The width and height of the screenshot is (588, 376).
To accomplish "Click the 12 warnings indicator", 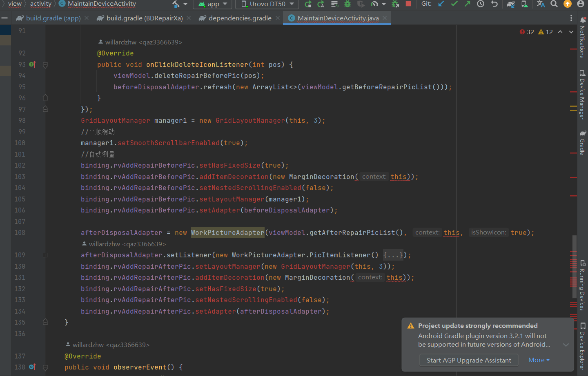I will pos(546,32).
